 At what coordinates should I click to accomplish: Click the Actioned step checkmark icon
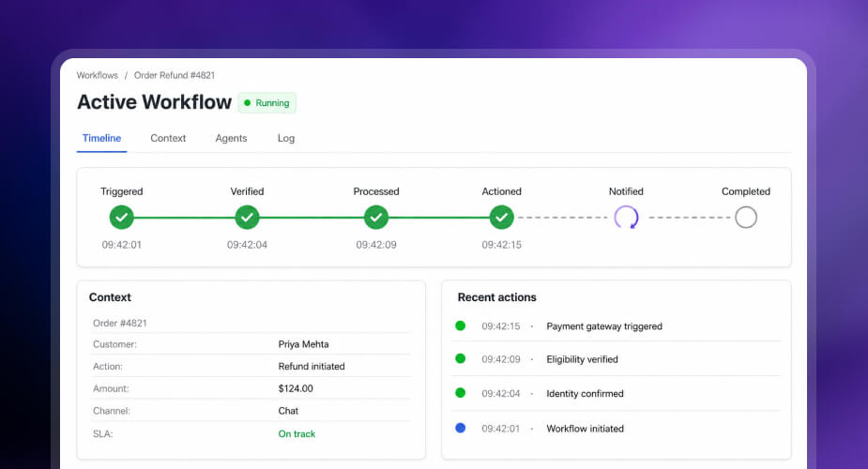[x=501, y=218]
